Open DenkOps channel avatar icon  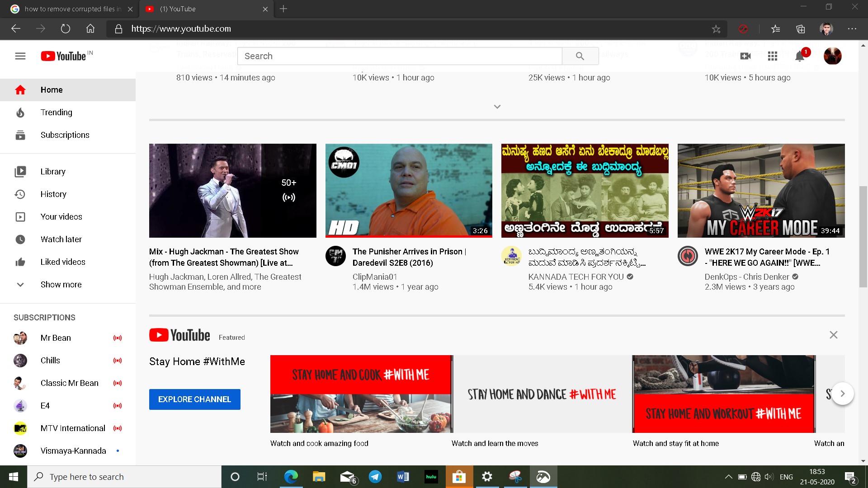[688, 256]
